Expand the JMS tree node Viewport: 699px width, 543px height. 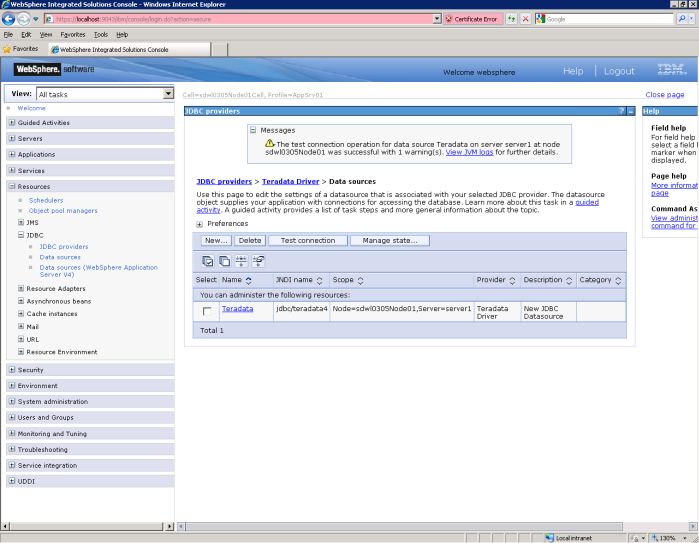21,222
